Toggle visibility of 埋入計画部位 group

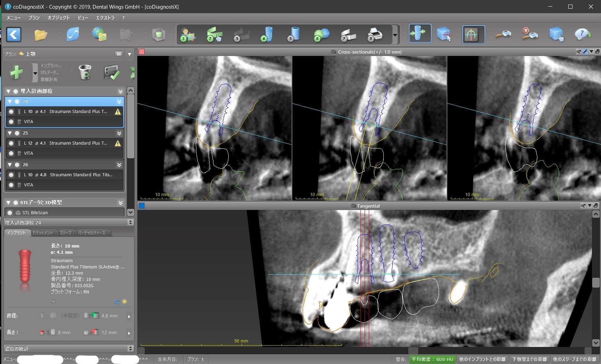[x=16, y=91]
